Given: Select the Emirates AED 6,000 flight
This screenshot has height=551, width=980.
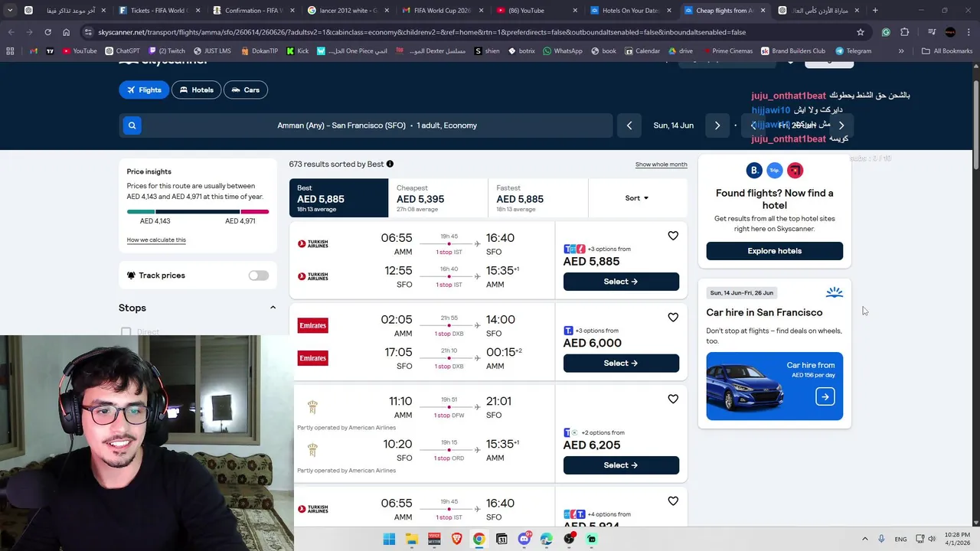Looking at the screenshot, I should 621,364.
